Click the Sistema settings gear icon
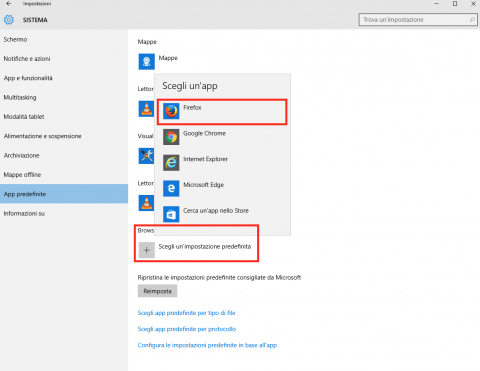This screenshot has height=371, width=480. 9,20
